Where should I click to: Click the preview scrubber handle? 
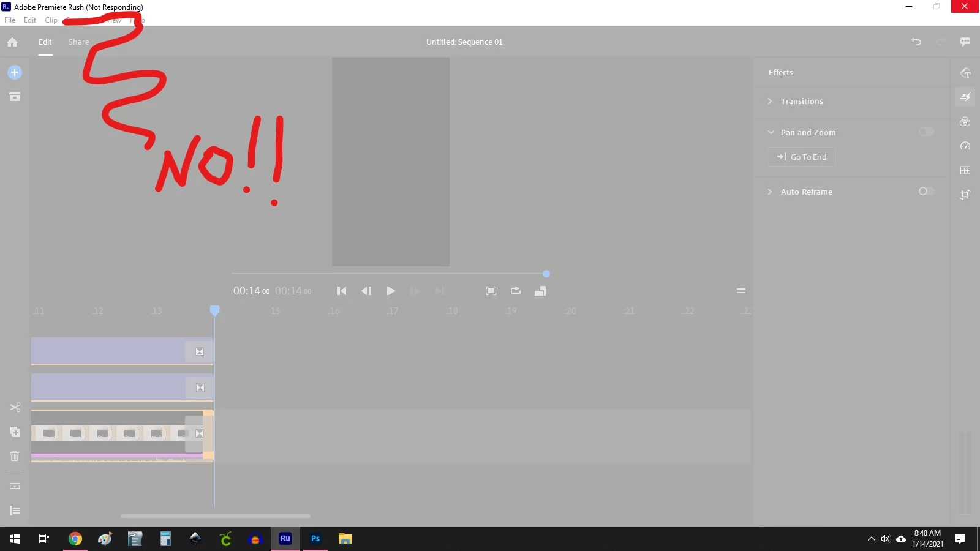click(x=546, y=274)
